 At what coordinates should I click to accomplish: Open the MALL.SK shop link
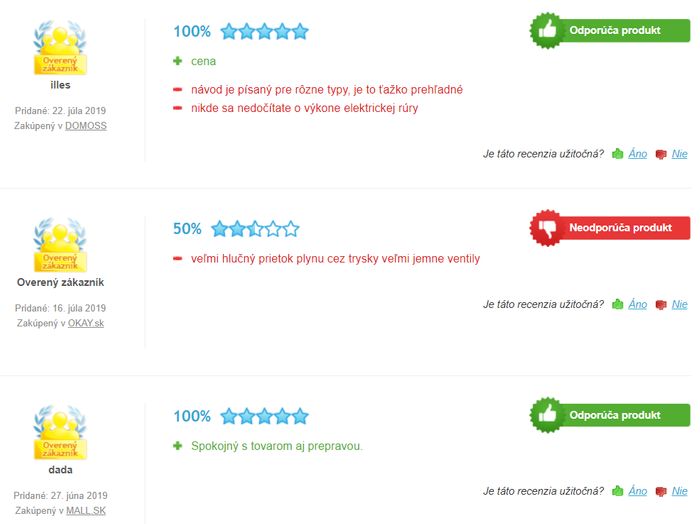[x=86, y=511]
